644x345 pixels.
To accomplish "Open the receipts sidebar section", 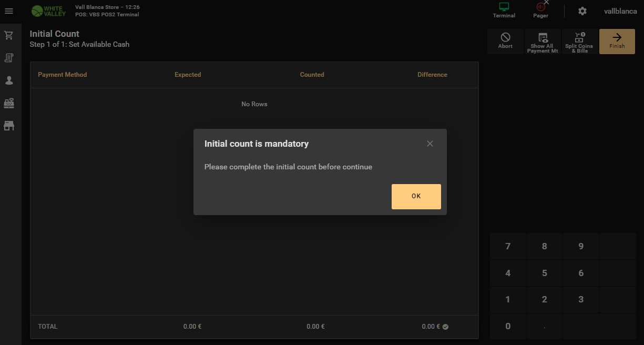I will tap(9, 58).
